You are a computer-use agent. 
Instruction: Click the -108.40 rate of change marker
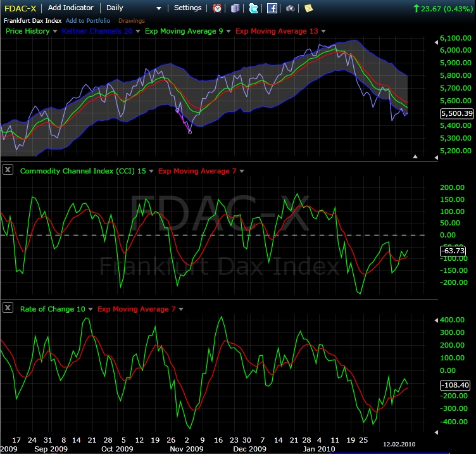point(455,385)
